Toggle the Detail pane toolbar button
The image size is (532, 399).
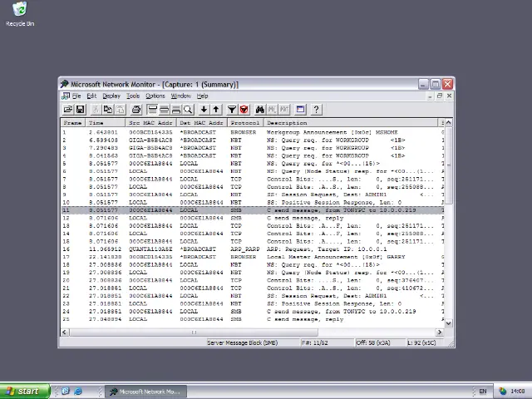[x=165, y=109]
